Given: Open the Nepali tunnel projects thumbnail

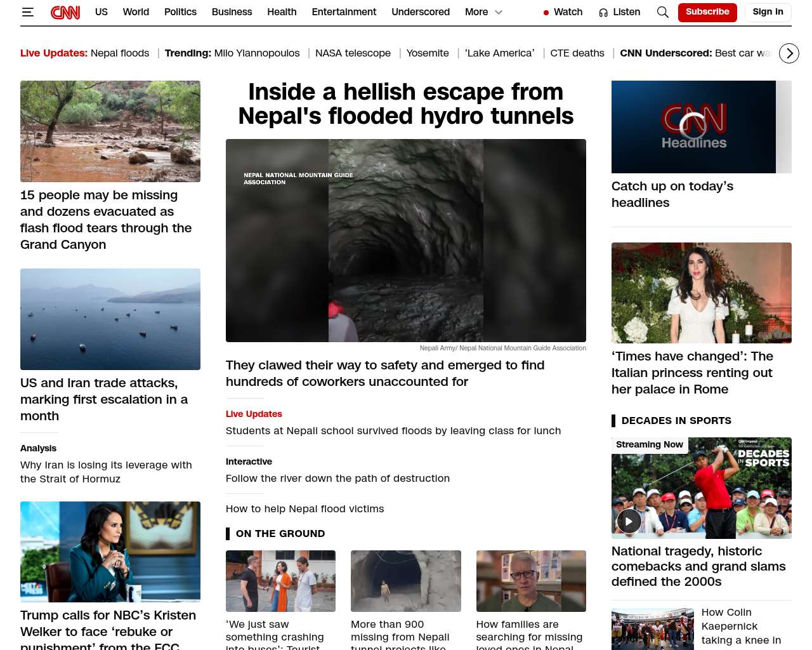Looking at the screenshot, I should (406, 581).
